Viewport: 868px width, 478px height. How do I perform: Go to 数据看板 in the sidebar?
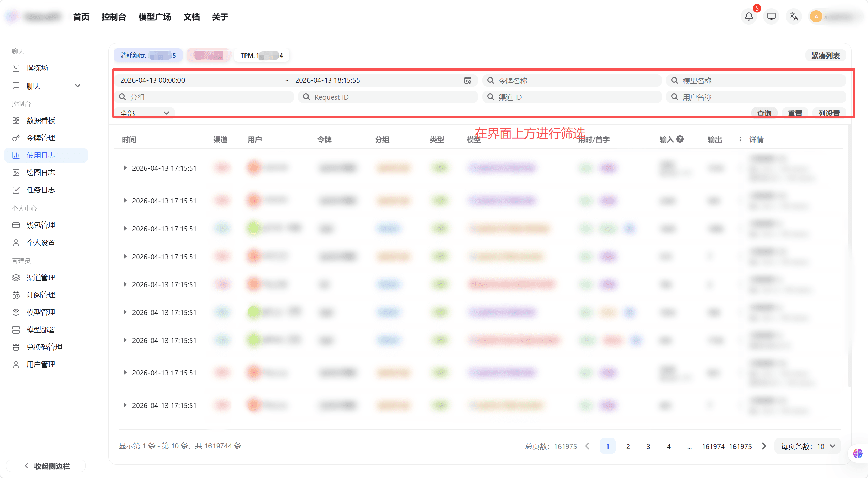pos(41,121)
